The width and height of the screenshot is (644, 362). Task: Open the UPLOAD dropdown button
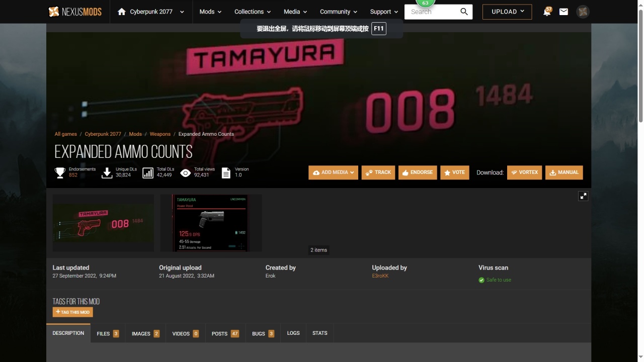(x=507, y=12)
